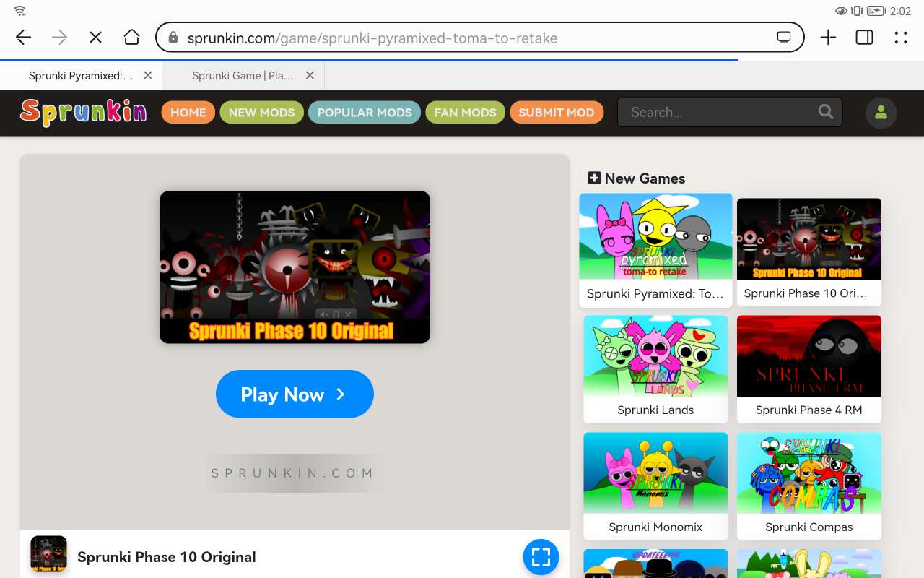Close the Sprunki Pyramixed tab
924x578 pixels.
[x=148, y=75]
